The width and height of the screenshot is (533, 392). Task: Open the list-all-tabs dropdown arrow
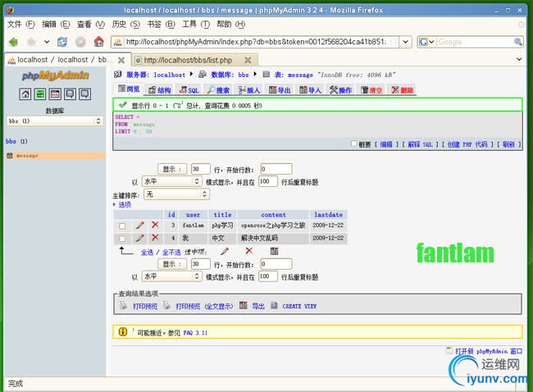(519, 59)
